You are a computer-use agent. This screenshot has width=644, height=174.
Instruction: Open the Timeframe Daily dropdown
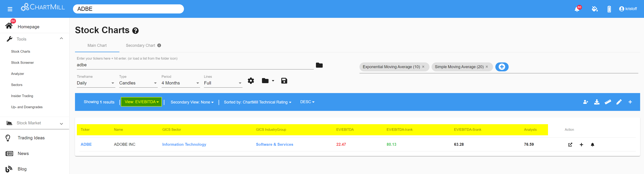[x=96, y=83]
